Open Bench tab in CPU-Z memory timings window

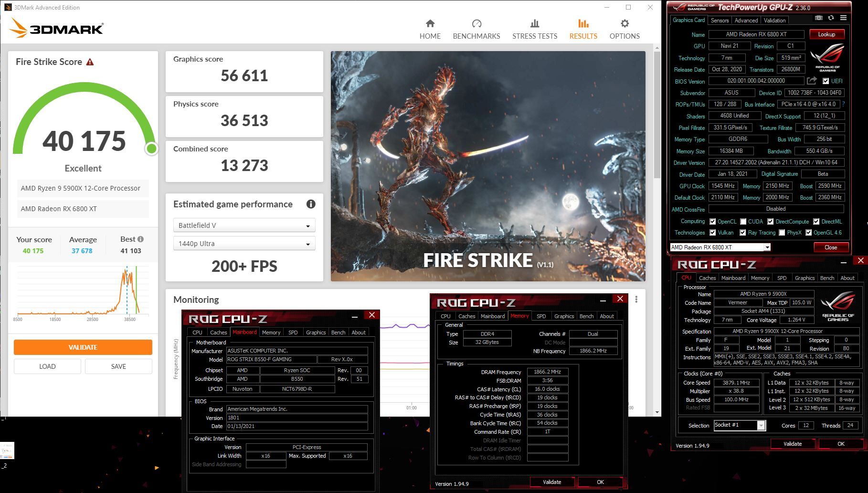(x=586, y=316)
